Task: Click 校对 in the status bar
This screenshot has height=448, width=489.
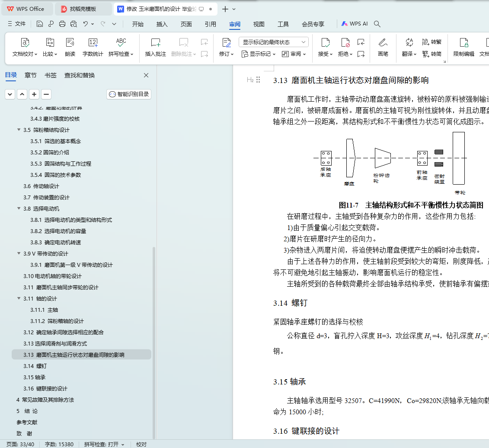Action: 141,444
